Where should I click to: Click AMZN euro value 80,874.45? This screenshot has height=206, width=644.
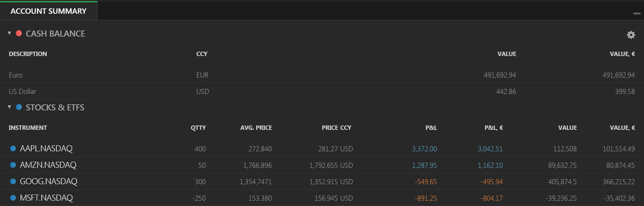(x=621, y=165)
